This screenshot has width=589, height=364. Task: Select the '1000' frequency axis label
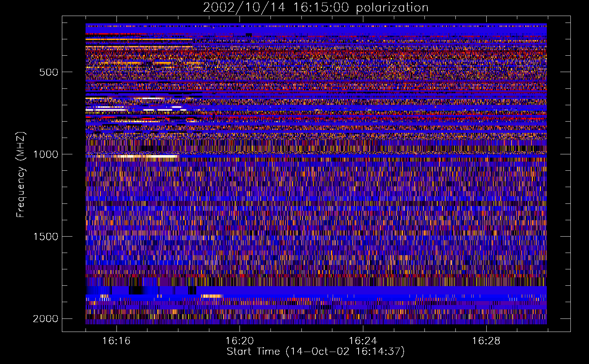click(x=46, y=154)
